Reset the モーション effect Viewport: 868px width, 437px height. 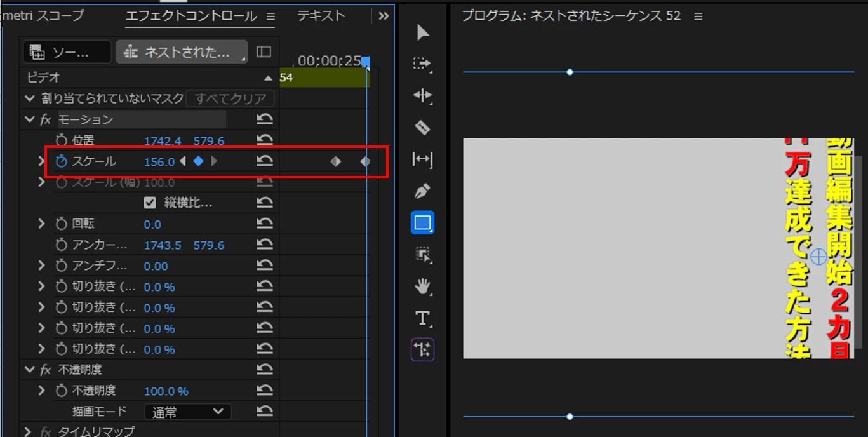[x=265, y=119]
